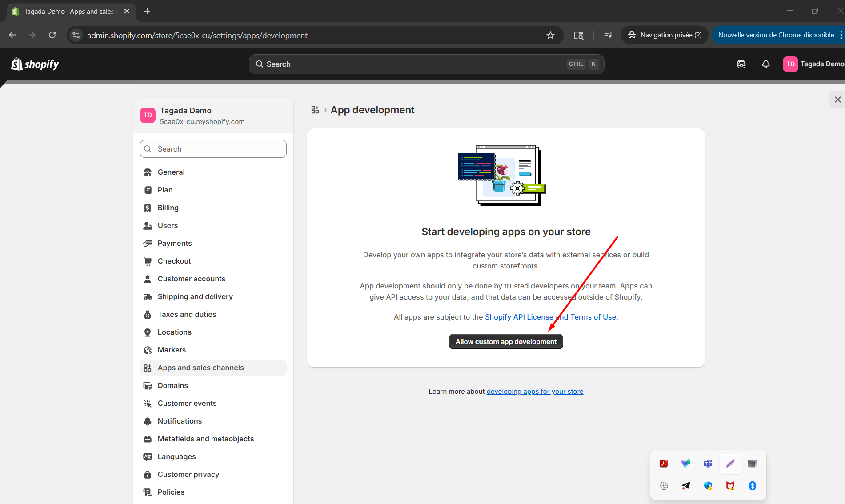
Task: Select Apps and sales channels
Action: pyautogui.click(x=213, y=368)
